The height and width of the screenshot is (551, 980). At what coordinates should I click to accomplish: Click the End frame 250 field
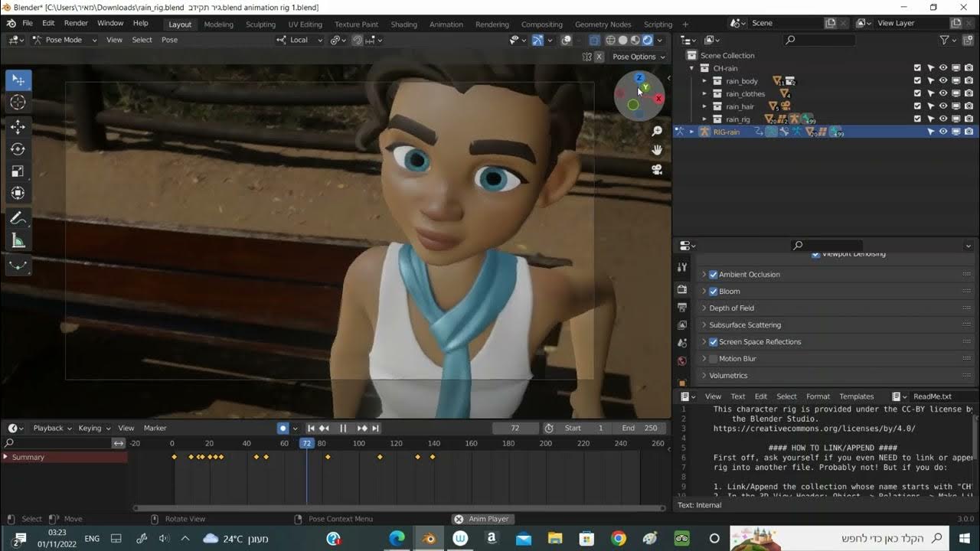click(639, 428)
